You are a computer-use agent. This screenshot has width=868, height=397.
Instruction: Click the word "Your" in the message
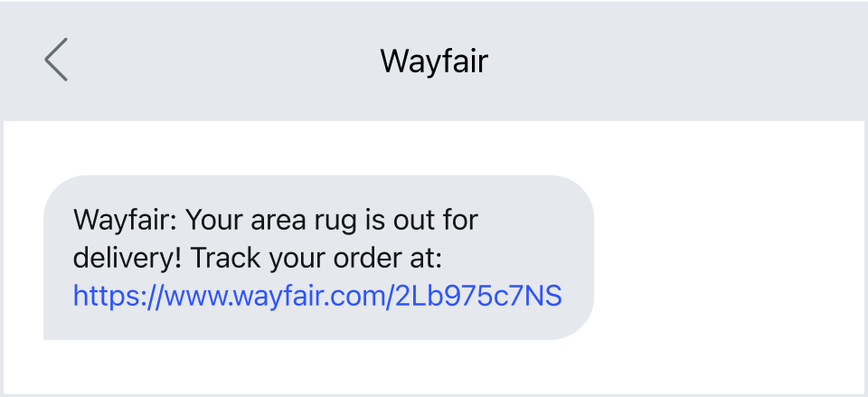pyautogui.click(x=213, y=220)
